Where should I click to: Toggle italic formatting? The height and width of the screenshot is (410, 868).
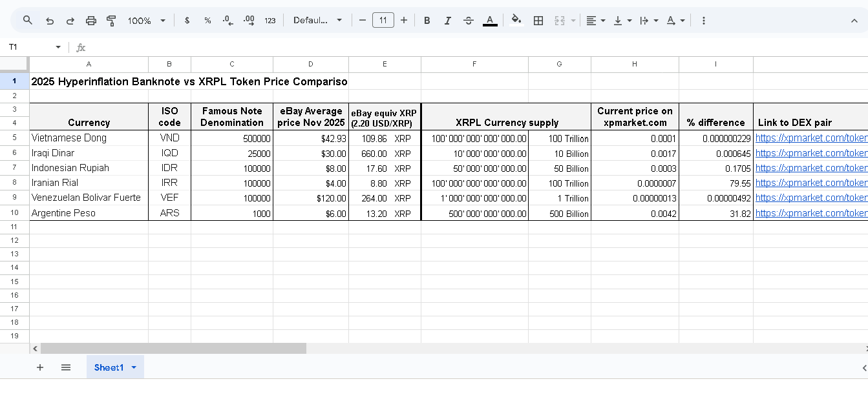447,21
